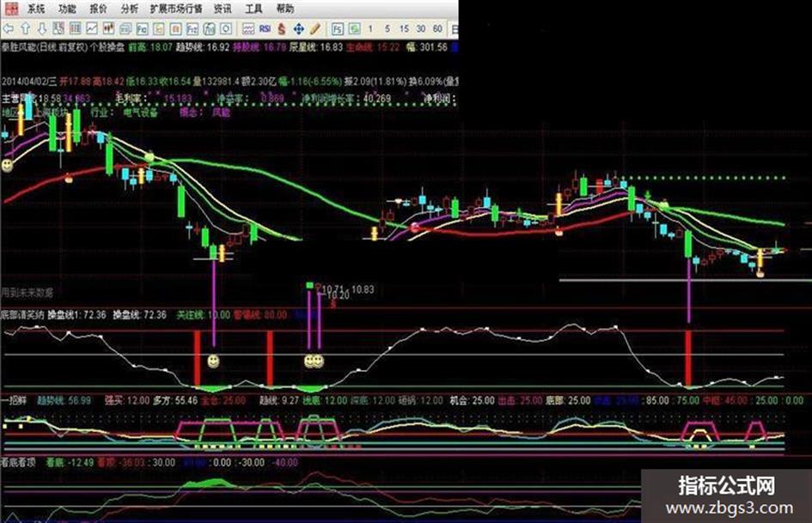Viewport: 812px width, 523px height.
Task: Open the wavy lines indicator icon
Action: click(x=248, y=29)
